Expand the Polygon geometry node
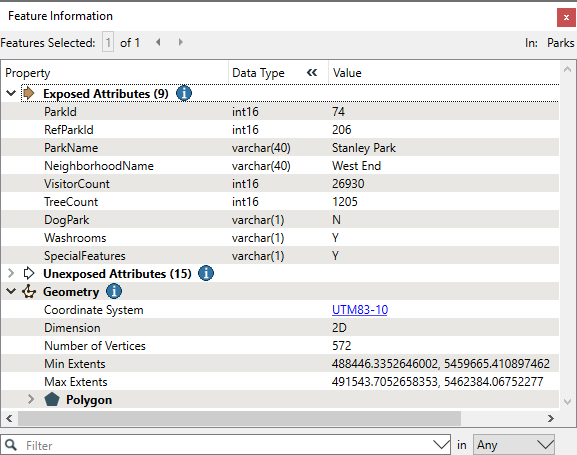The height and width of the screenshot is (455, 577). [x=31, y=399]
